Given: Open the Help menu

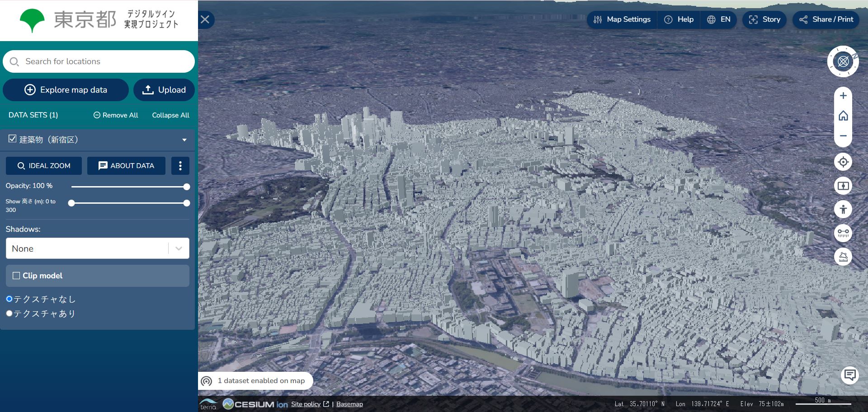Looking at the screenshot, I should pos(679,19).
